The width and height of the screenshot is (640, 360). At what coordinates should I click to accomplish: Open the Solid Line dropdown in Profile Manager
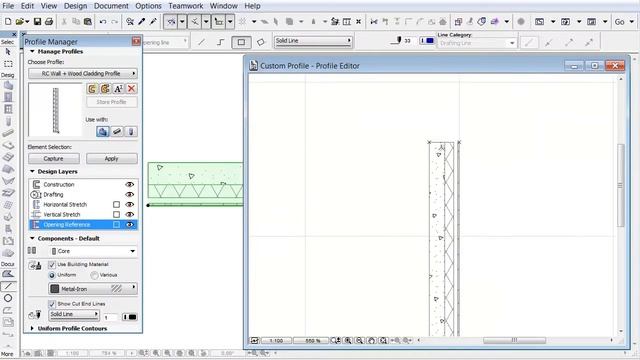(74, 314)
